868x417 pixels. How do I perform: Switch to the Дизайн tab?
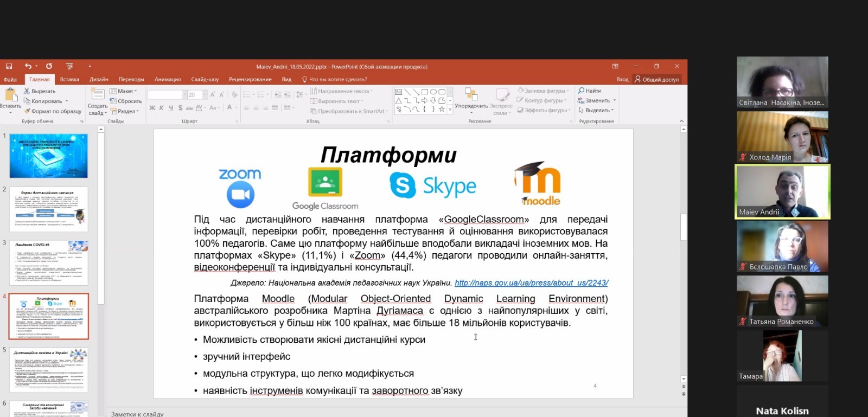[x=99, y=79]
